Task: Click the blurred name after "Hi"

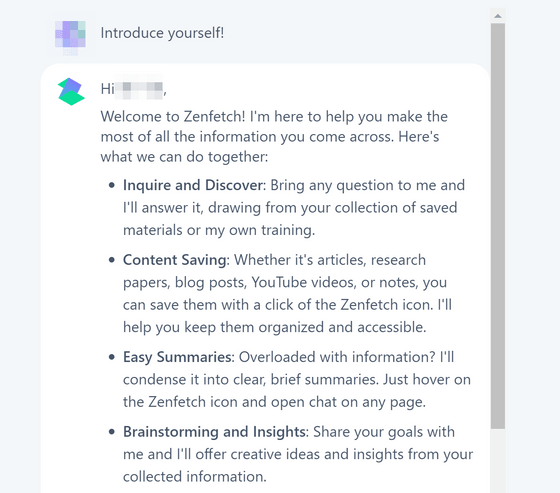Action: click(139, 88)
